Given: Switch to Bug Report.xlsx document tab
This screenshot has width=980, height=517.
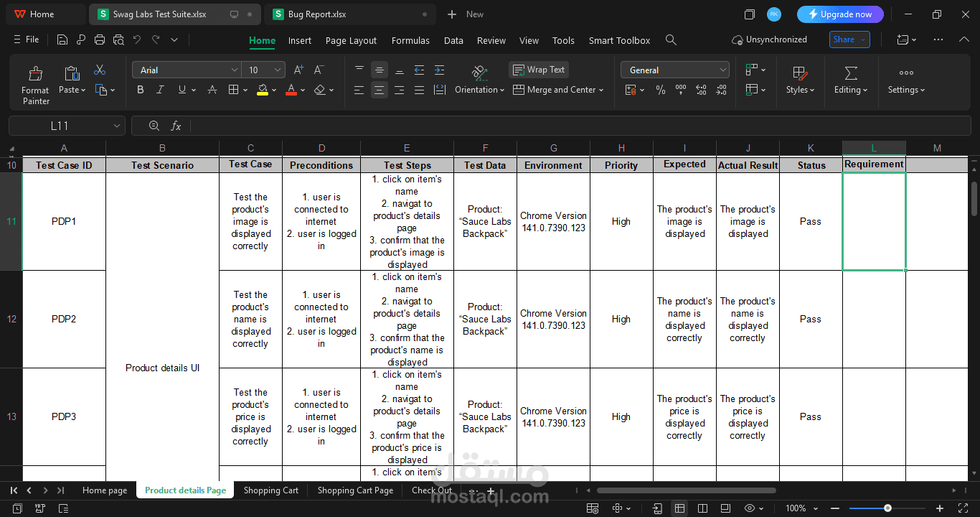Looking at the screenshot, I should click(x=349, y=14).
